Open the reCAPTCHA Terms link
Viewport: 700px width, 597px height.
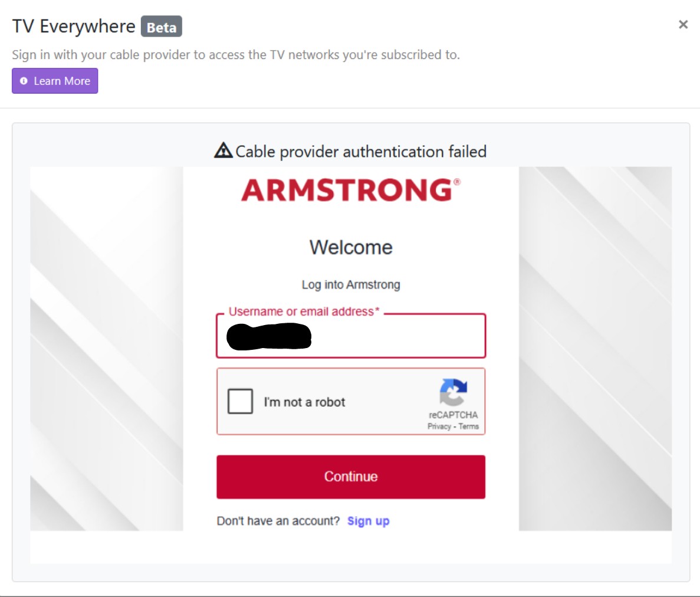pyautogui.click(x=469, y=427)
